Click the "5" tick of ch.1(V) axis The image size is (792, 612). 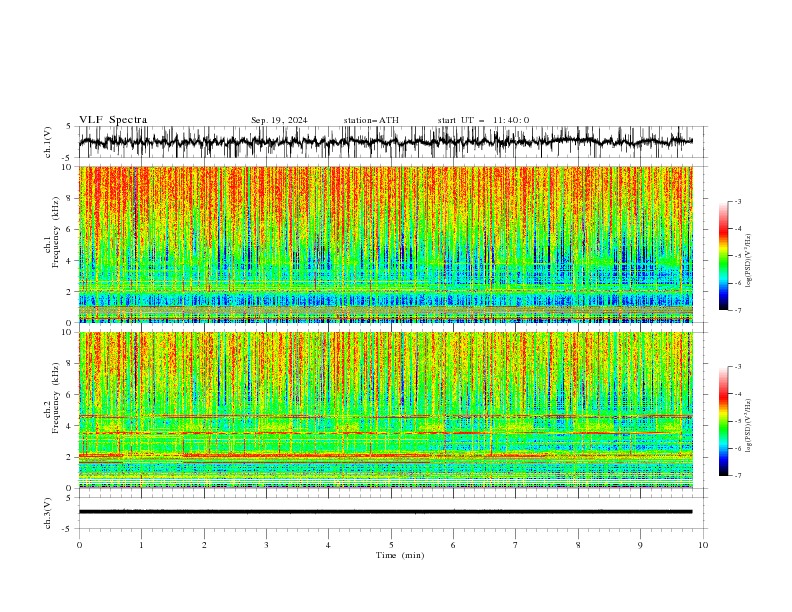(69, 126)
